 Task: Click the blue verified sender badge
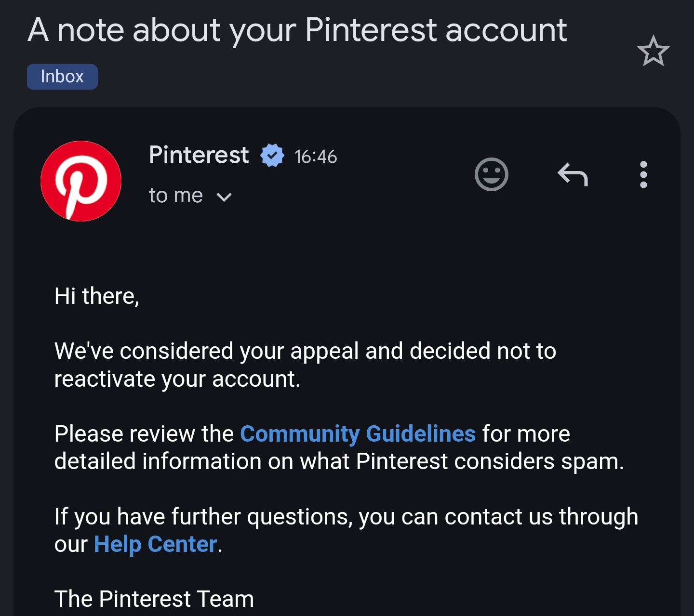[272, 156]
